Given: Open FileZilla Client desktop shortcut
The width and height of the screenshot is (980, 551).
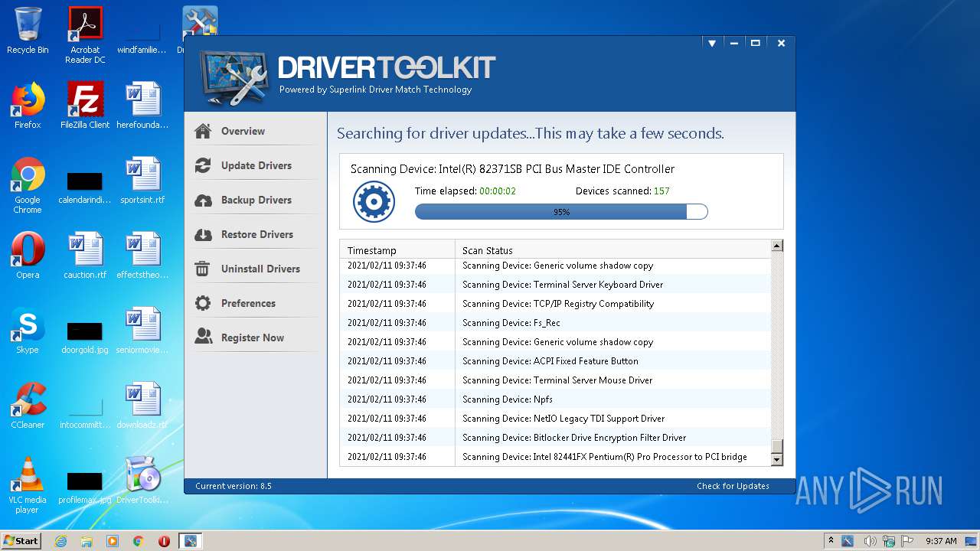Looking at the screenshot, I should 85,106.
